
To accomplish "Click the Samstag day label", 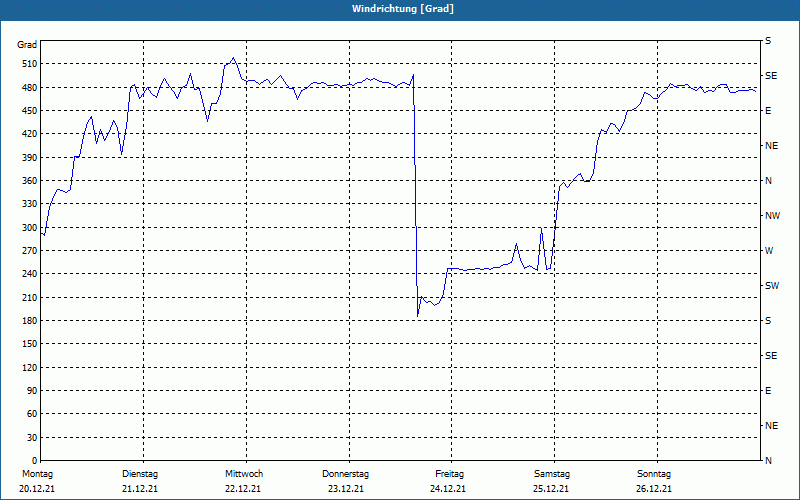I will 552,474.
